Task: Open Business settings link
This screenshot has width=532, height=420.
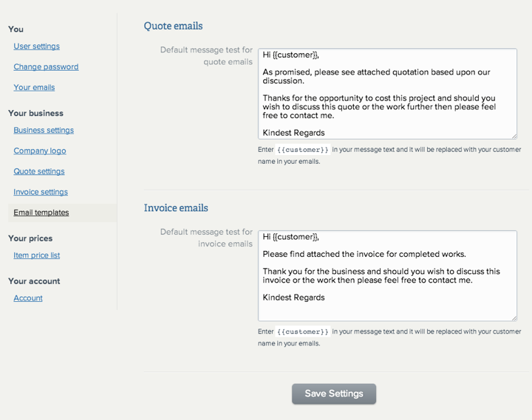Action: pos(44,130)
